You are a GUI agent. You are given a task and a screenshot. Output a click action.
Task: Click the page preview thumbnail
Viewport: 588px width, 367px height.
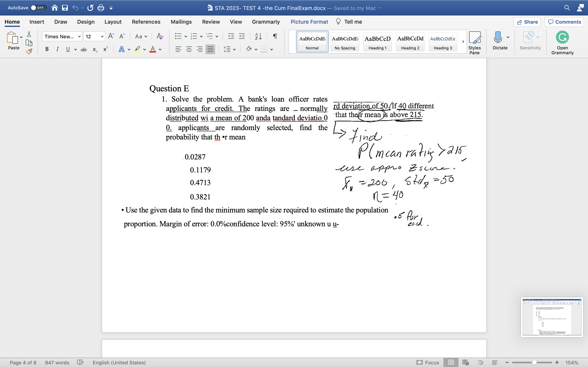[552, 317]
